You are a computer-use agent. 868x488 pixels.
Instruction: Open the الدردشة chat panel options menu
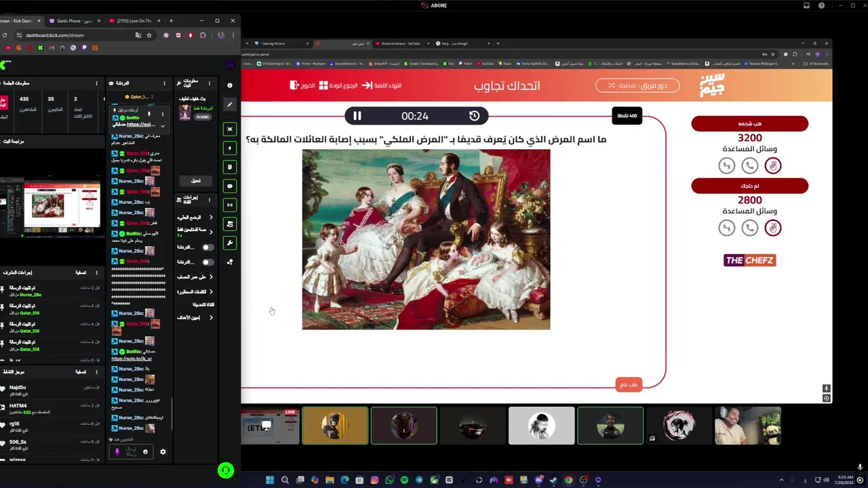[164, 83]
